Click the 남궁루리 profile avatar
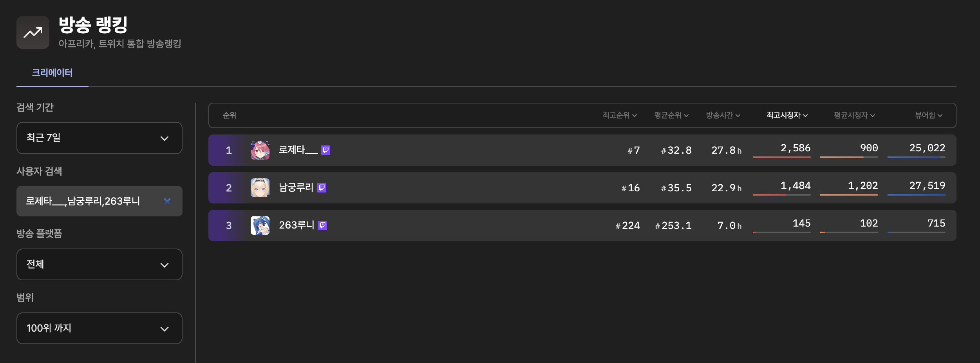This screenshot has width=980, height=363. 260,188
